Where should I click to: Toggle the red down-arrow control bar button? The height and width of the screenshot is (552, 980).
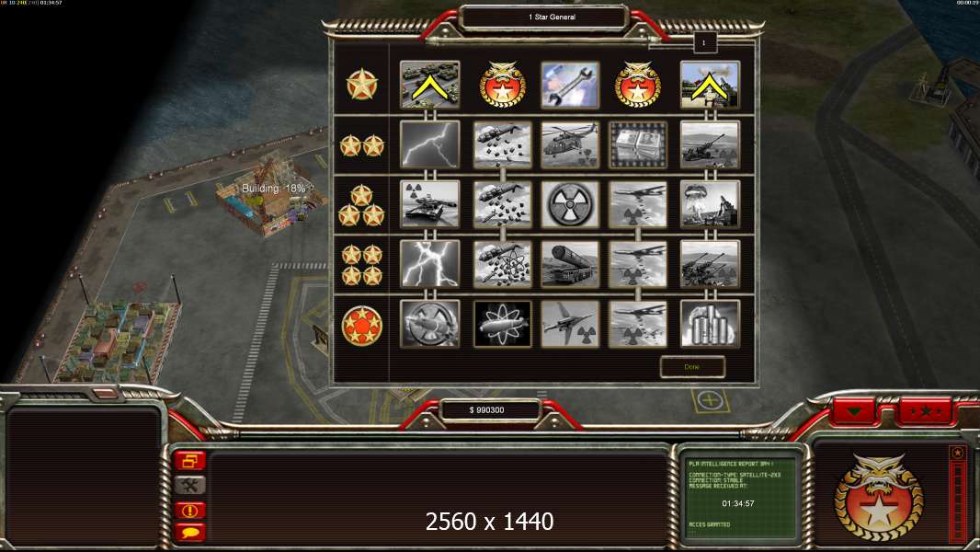854,411
